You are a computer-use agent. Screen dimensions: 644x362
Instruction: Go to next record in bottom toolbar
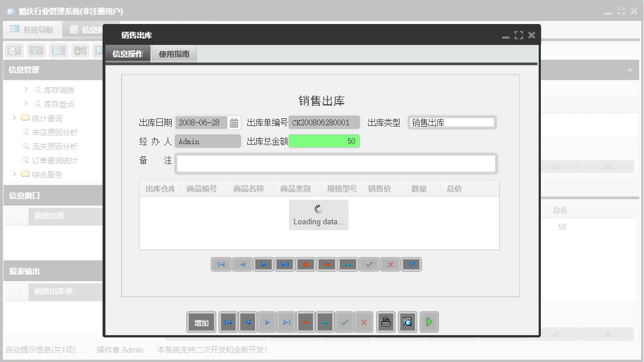tap(267, 322)
